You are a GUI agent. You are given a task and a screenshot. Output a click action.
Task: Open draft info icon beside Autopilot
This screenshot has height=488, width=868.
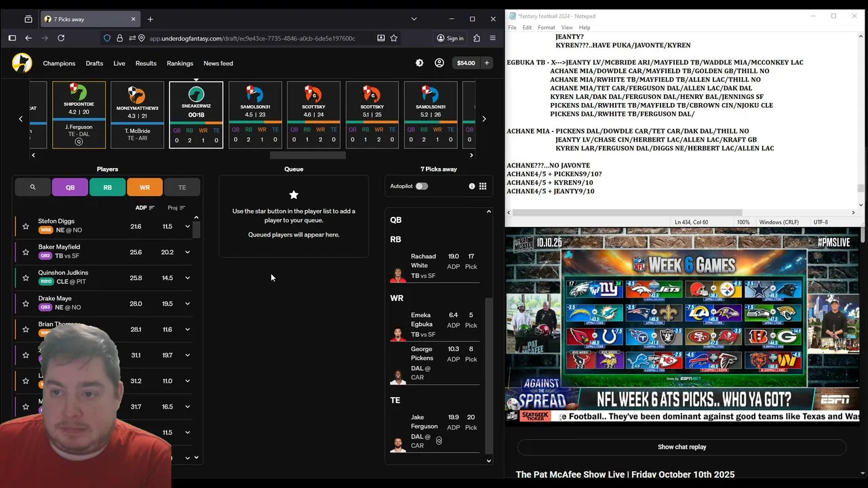click(472, 186)
